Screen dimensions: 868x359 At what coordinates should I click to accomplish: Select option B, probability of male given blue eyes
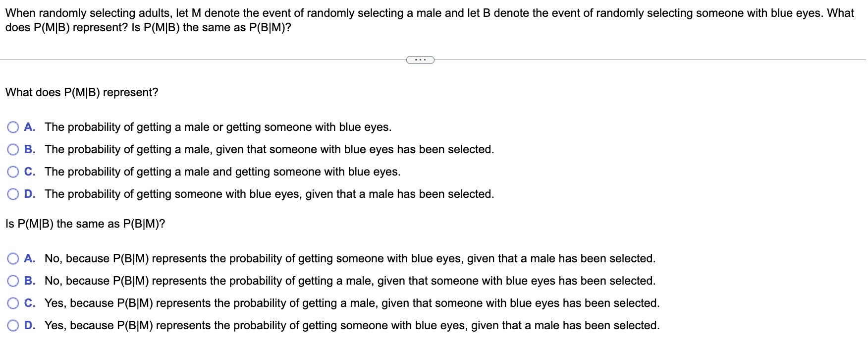[x=12, y=149]
